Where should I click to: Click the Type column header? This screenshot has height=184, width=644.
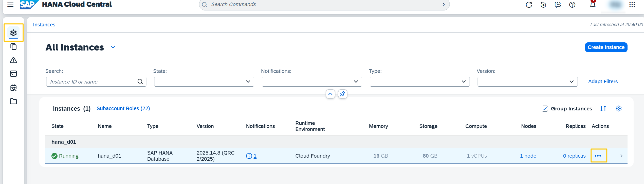(x=153, y=126)
